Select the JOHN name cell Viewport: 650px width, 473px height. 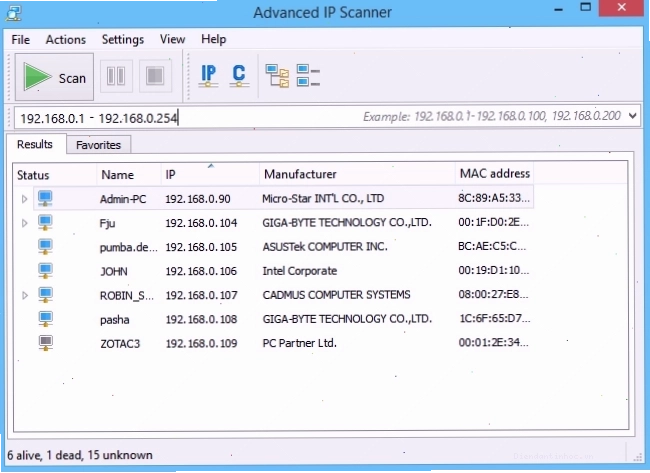[x=114, y=272]
